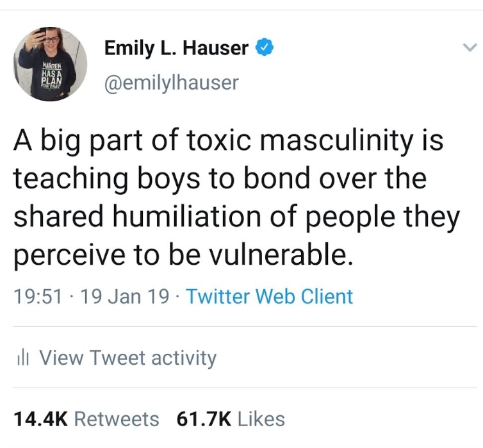483x448 pixels.
Task: Click the Twitter Web Client source link
Action: [269, 297]
